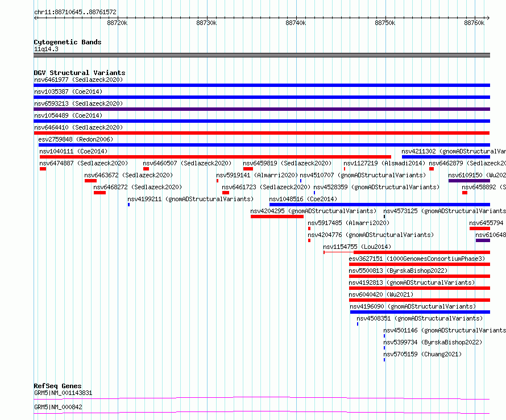The width and height of the screenshot is (506, 420).
Task: Click the 88740k ruler tick label
Action: click(x=296, y=23)
